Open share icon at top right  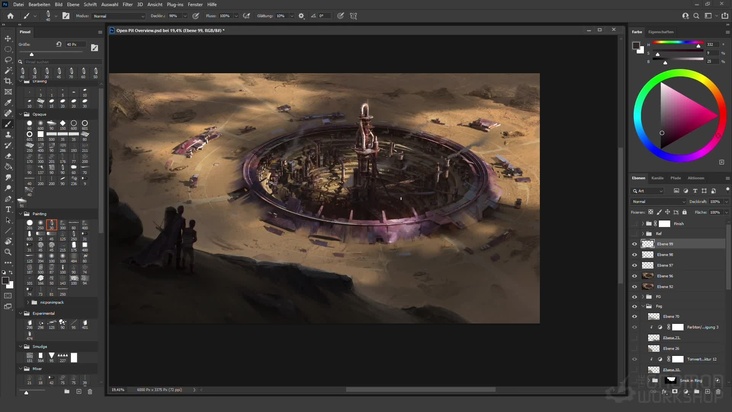(725, 16)
